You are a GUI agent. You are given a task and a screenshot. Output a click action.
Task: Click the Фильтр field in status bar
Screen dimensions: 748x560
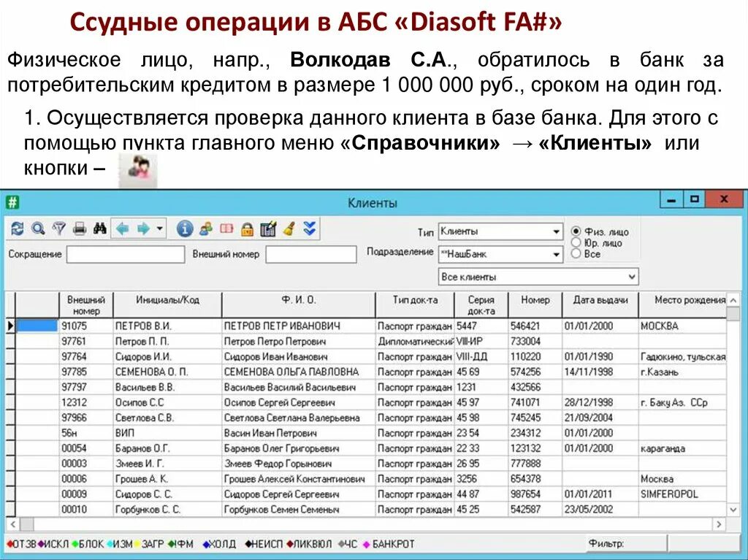[x=626, y=543]
